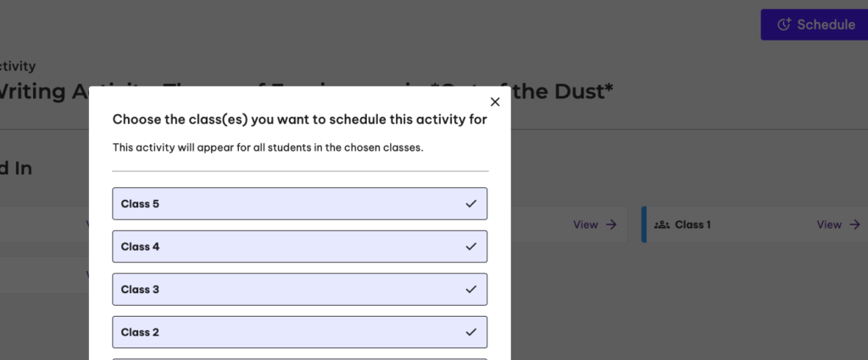This screenshot has height=360, width=868.
Task: Open the View link for Class 1
Action: pyautogui.click(x=829, y=224)
